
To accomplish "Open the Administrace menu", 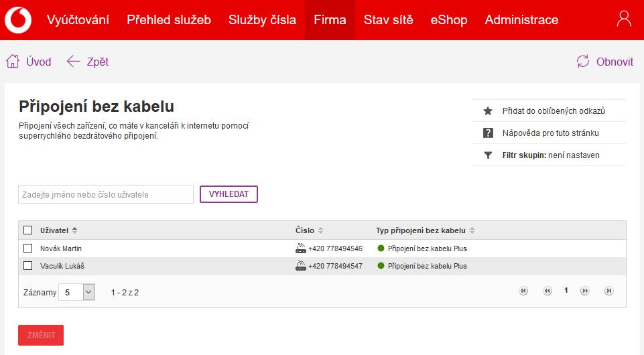I will [x=521, y=19].
